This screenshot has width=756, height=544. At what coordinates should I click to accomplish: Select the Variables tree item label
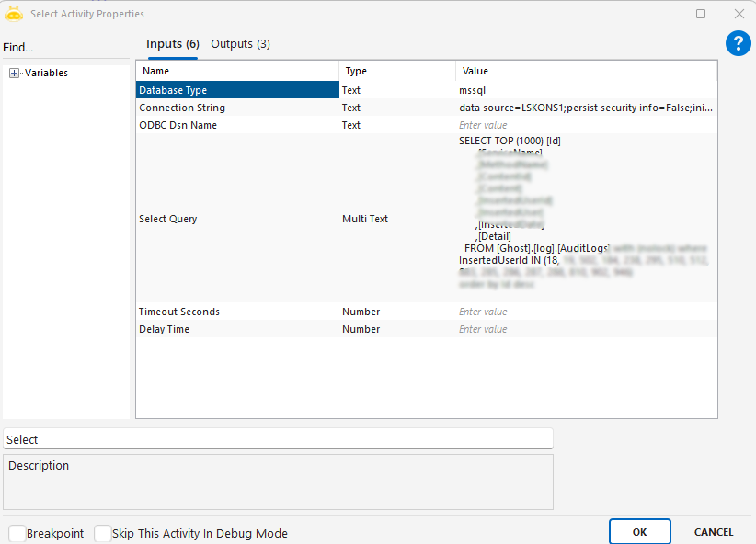46,74
